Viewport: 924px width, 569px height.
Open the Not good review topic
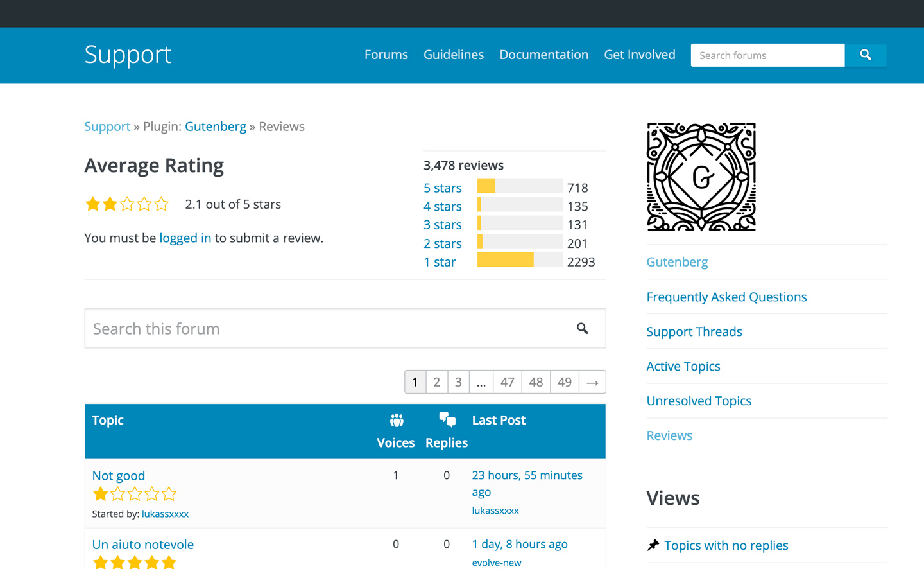(119, 476)
